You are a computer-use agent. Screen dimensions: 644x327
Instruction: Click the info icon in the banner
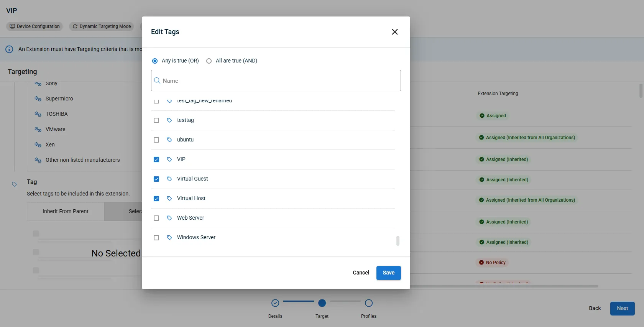coord(9,49)
